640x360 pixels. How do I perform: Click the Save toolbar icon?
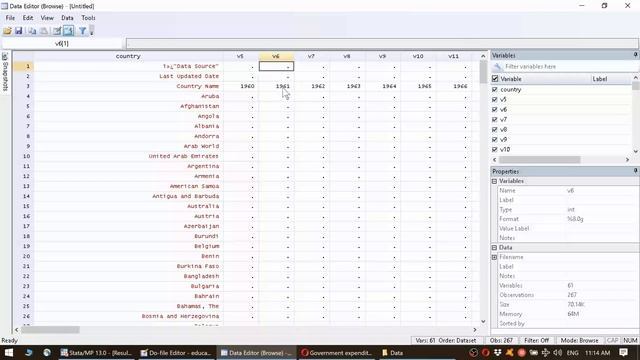[x=19, y=31]
